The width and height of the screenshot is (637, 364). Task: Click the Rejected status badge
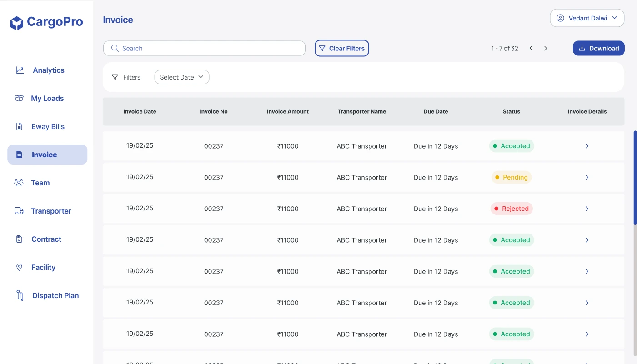click(x=512, y=209)
